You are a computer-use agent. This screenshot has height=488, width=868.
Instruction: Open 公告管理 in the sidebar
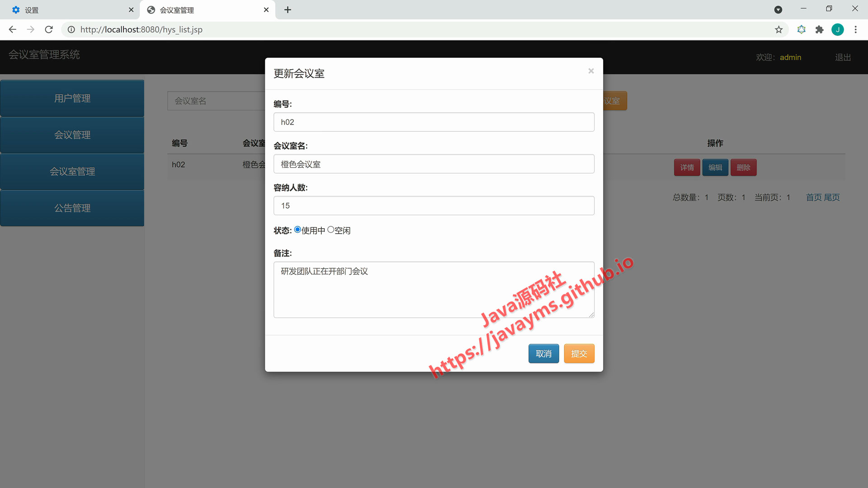click(72, 208)
